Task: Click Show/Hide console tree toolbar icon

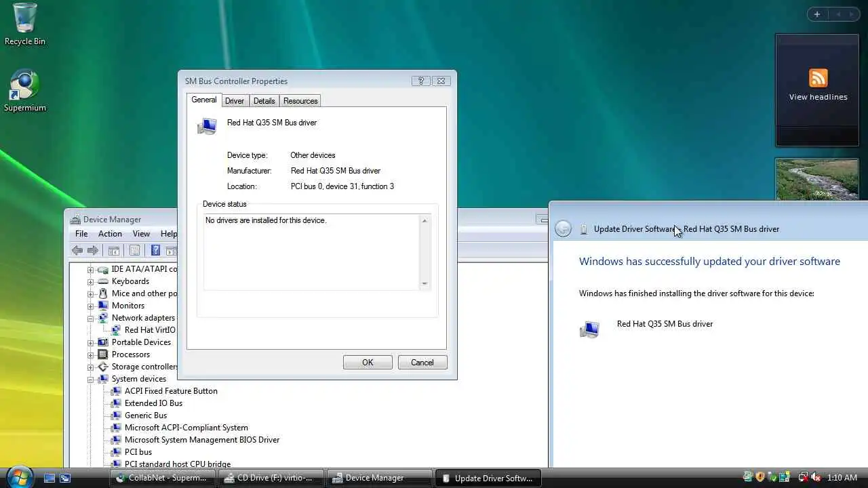Action: point(114,251)
